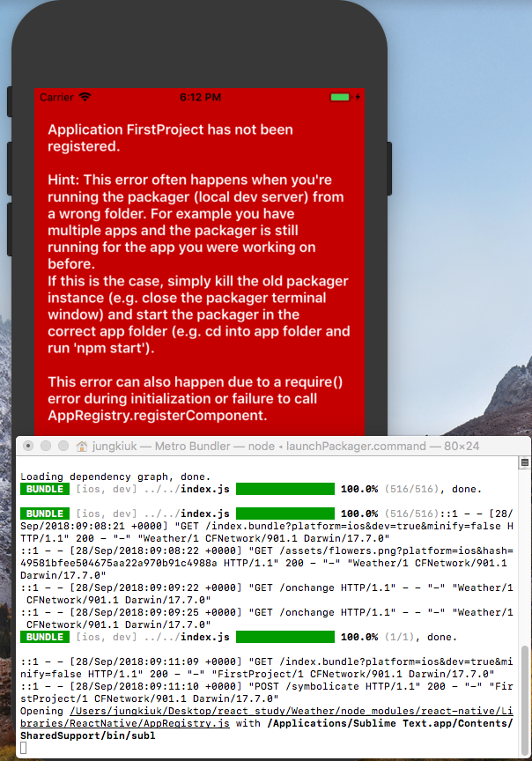Click the 6:12 PM clock in simulator
The image size is (532, 761).
[x=200, y=97]
